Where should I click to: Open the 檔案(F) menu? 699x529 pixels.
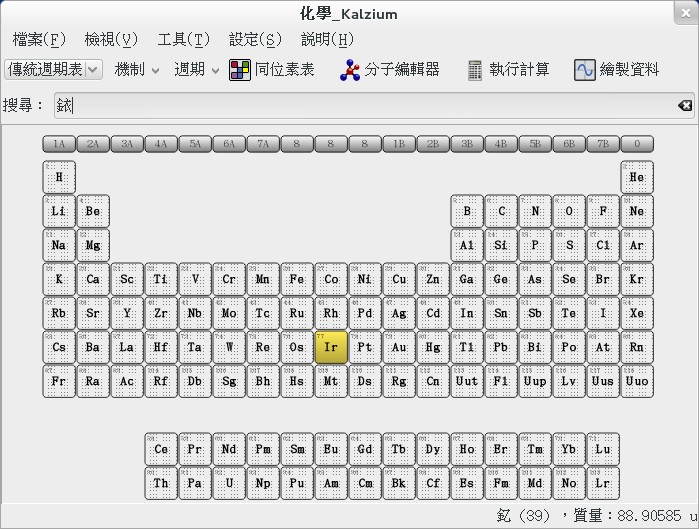[x=39, y=40]
